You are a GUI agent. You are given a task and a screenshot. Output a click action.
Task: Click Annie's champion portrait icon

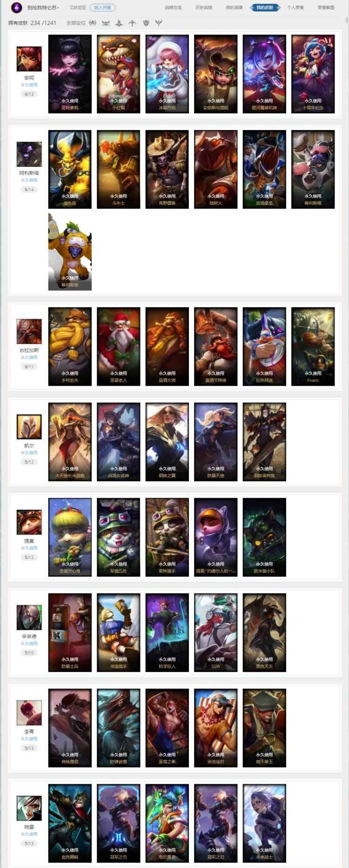pyautogui.click(x=29, y=59)
